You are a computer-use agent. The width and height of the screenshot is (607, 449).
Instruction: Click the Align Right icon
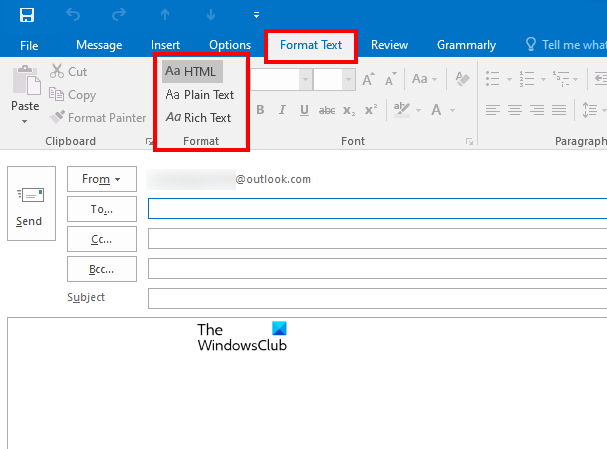point(537,110)
